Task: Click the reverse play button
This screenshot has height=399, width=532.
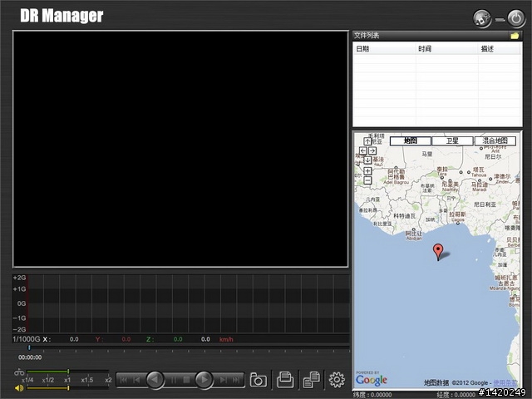Action: click(x=155, y=379)
